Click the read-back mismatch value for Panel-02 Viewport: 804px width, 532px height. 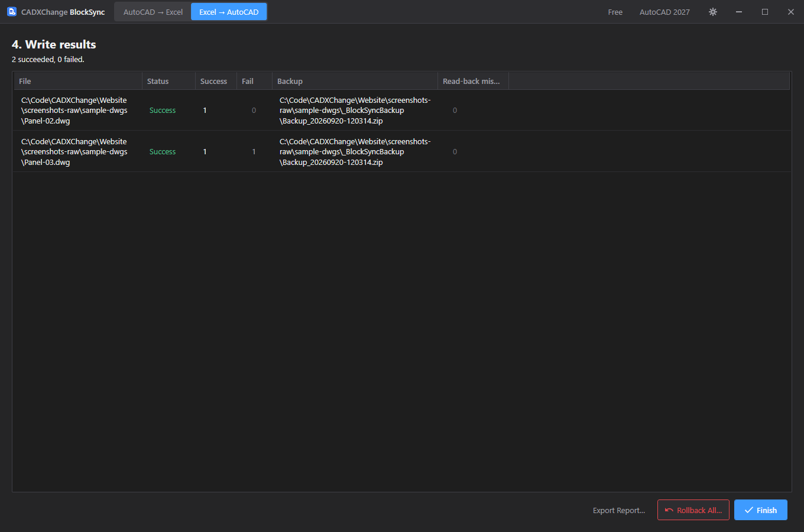click(455, 111)
